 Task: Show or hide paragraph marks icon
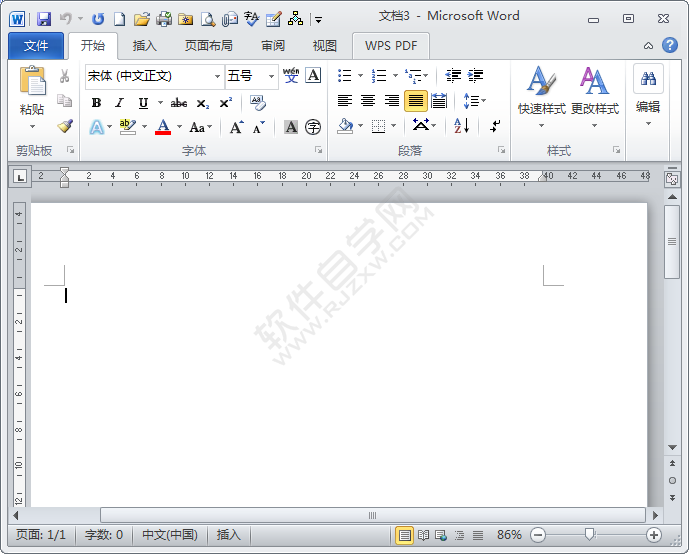495,126
